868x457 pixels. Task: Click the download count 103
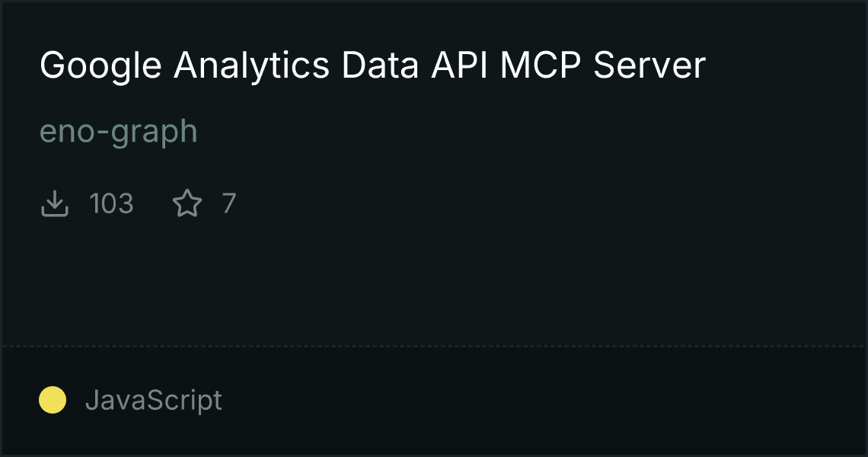(x=111, y=204)
